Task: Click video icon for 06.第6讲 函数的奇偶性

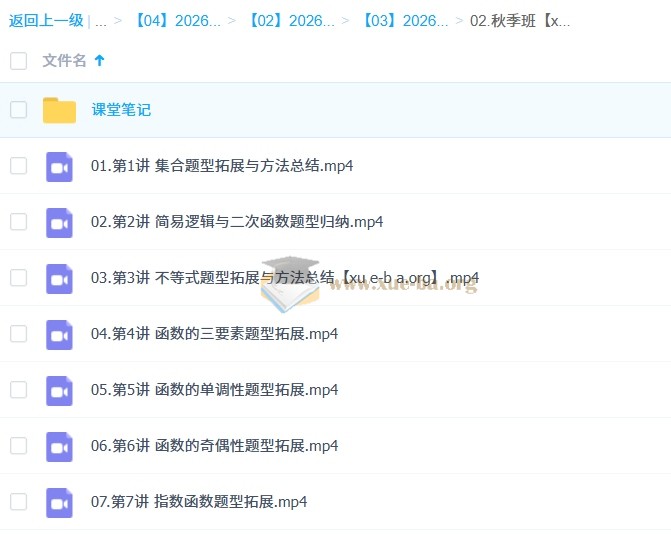Action: (x=59, y=446)
